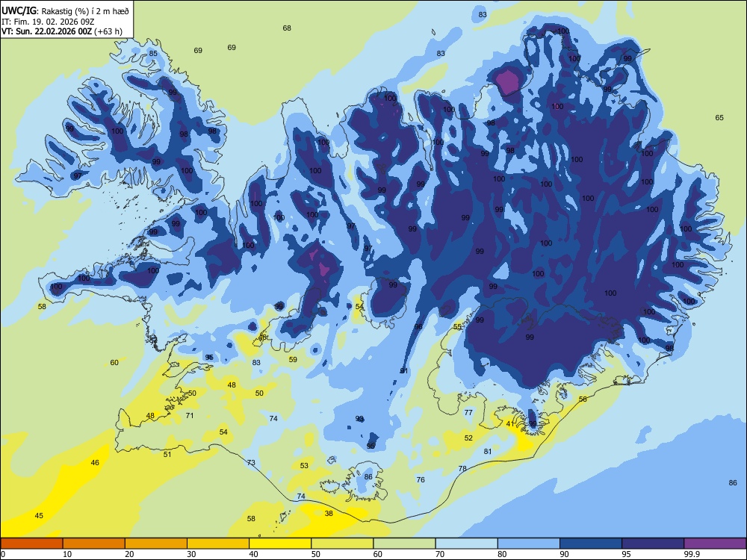
Task: Click the value 85 in the Westfjords
Action: point(153,53)
